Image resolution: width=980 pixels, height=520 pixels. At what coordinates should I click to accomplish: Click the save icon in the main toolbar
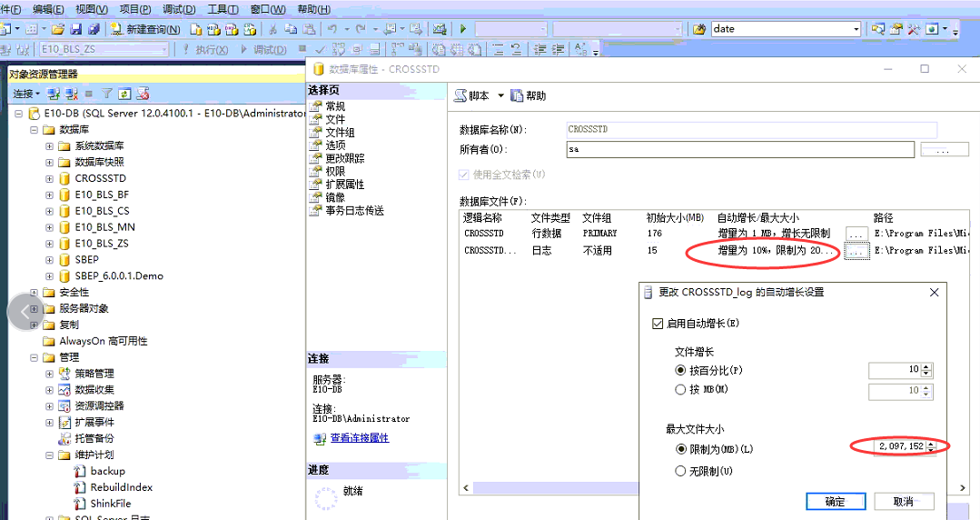[75, 29]
